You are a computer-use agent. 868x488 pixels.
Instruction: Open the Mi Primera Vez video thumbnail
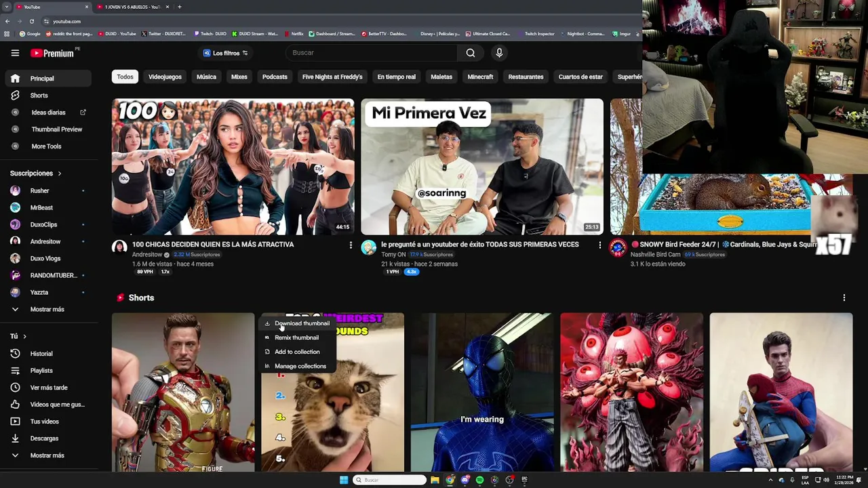pos(481,167)
